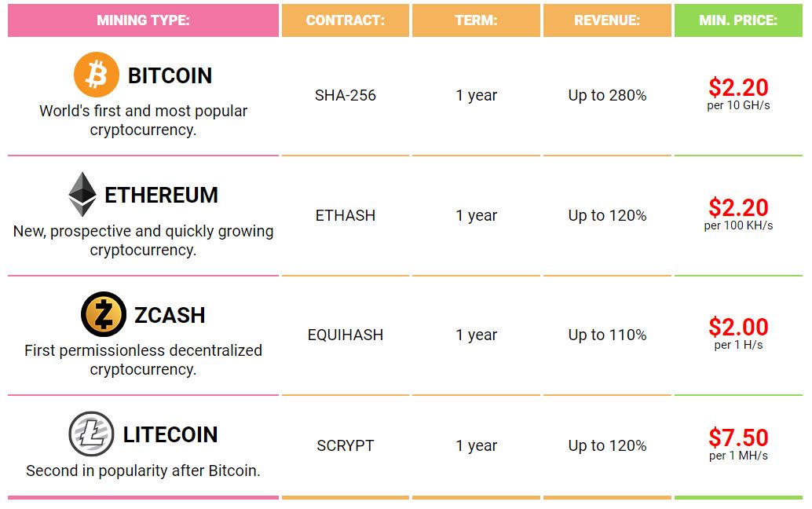Click the orange Bitcoin logo icon
Image resolution: width=812 pixels, height=509 pixels.
pos(96,75)
